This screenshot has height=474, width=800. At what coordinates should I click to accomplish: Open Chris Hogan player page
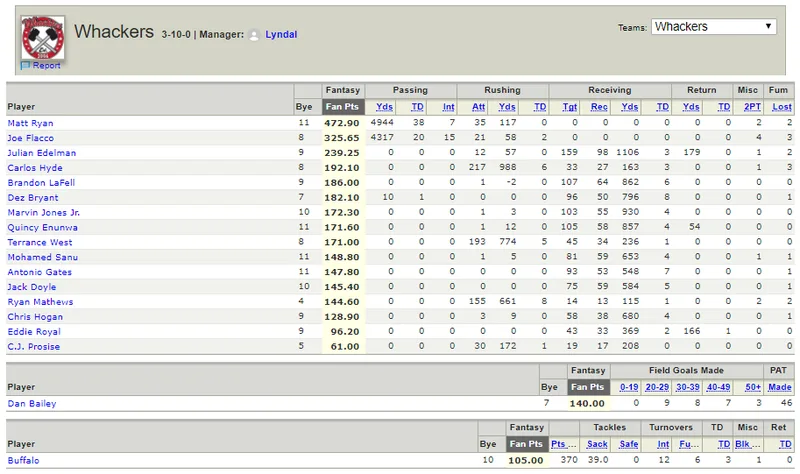tap(35, 317)
